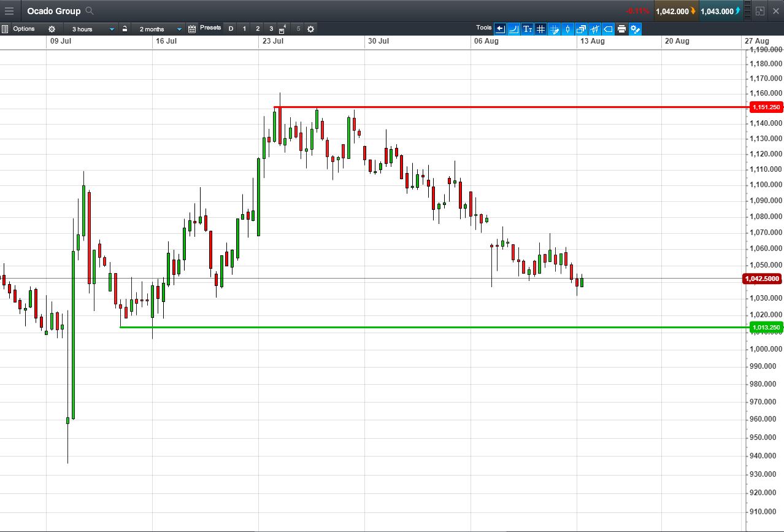Select the text annotation tool

527,29
